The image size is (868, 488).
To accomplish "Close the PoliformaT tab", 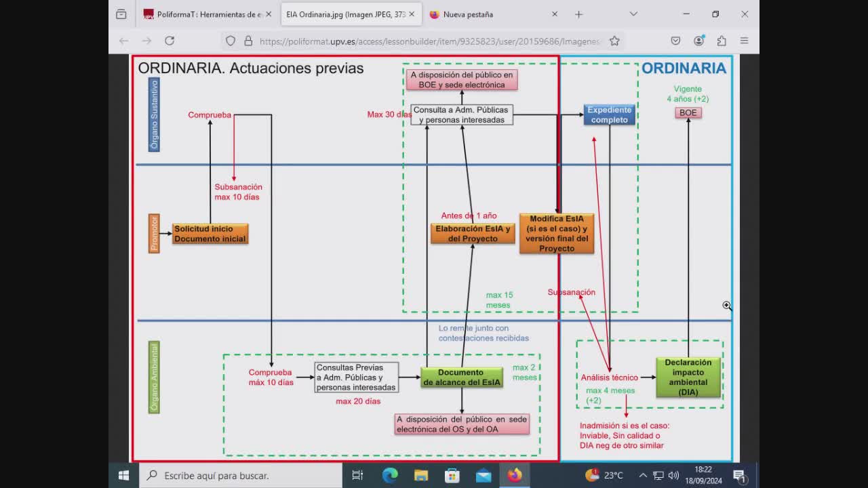I will pos(269,14).
